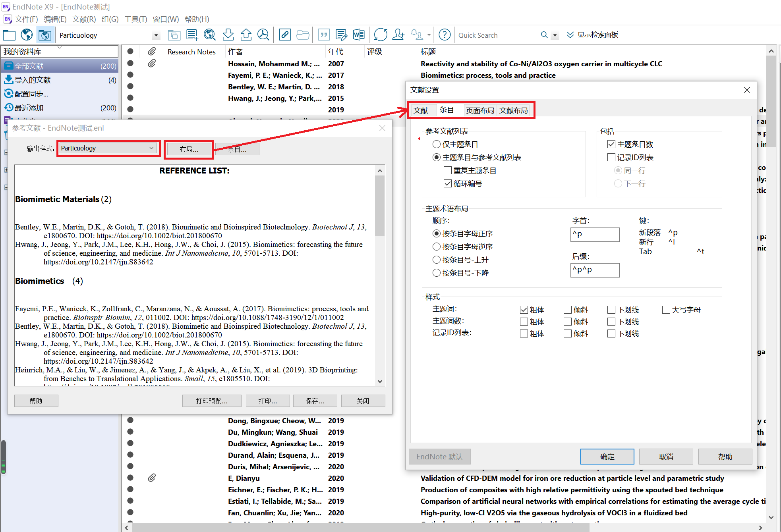Open 文件(F) menu
781x532 pixels.
pyautogui.click(x=26, y=19)
